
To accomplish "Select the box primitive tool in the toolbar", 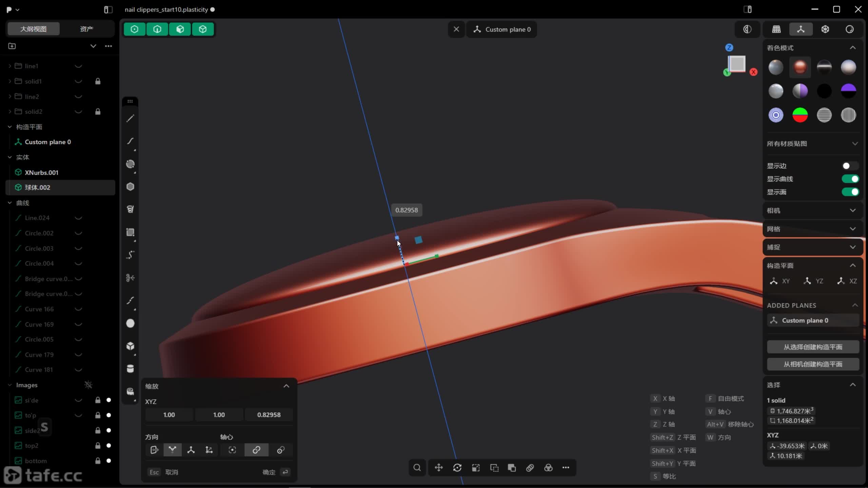I will point(130,346).
